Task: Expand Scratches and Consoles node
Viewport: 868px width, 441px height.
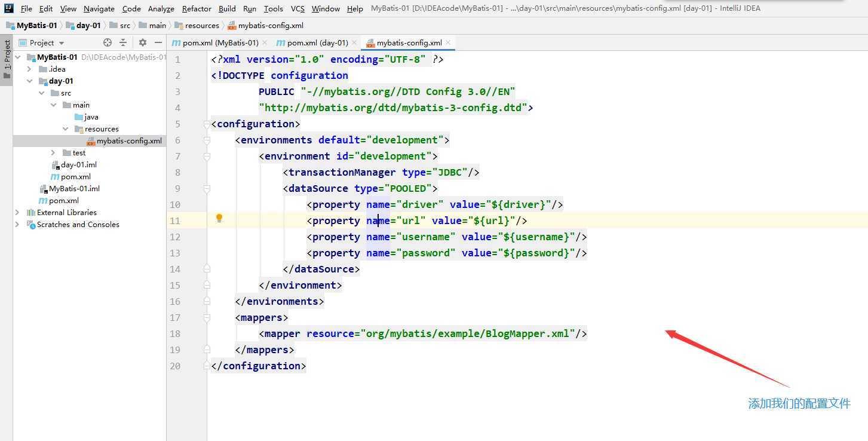Action: pos(17,225)
